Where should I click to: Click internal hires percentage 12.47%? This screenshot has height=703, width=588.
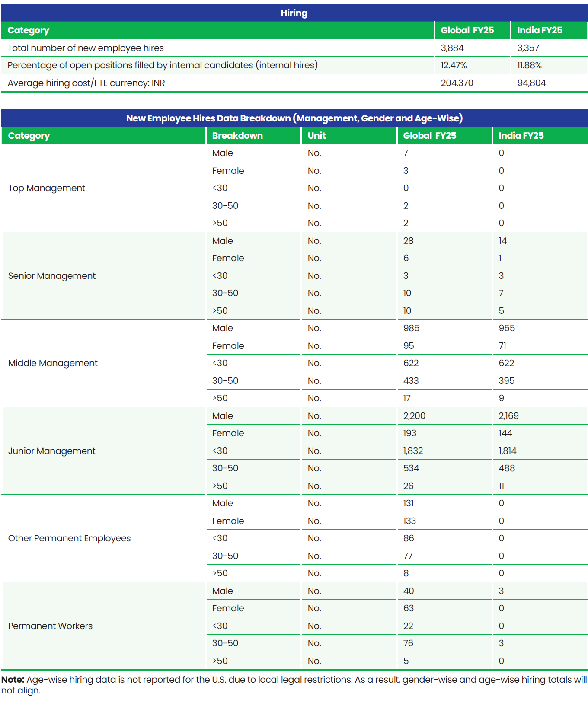click(x=454, y=65)
